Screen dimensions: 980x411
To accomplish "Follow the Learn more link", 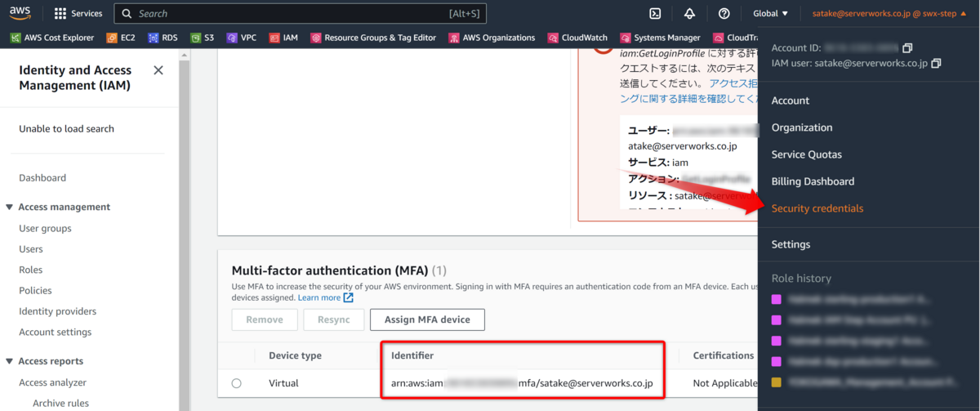I will [x=319, y=297].
